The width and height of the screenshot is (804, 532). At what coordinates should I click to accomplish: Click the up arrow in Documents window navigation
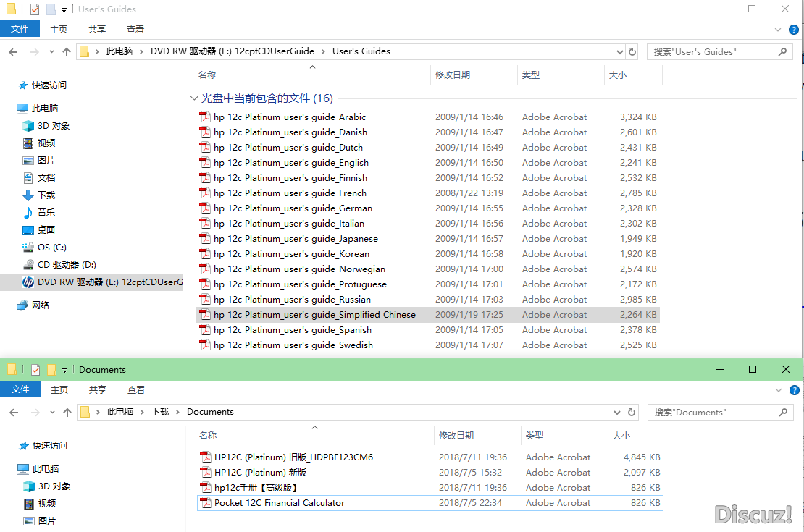tap(67, 412)
